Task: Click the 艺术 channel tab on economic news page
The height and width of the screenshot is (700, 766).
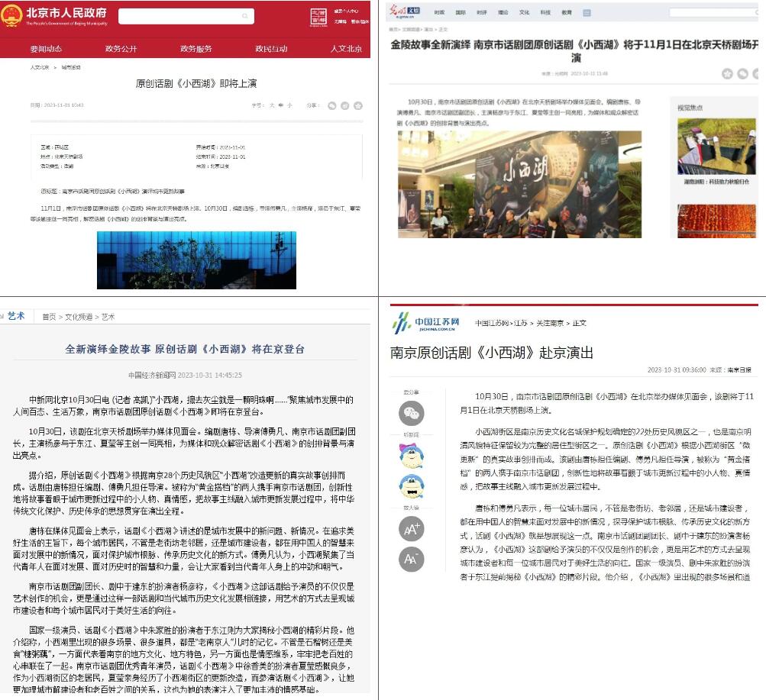Action: 16,316
